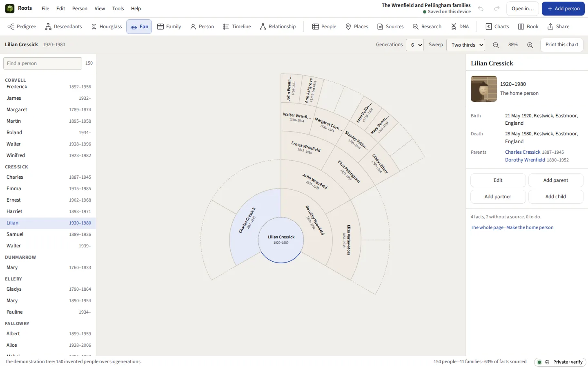
Task: Show the People list
Action: [324, 27]
